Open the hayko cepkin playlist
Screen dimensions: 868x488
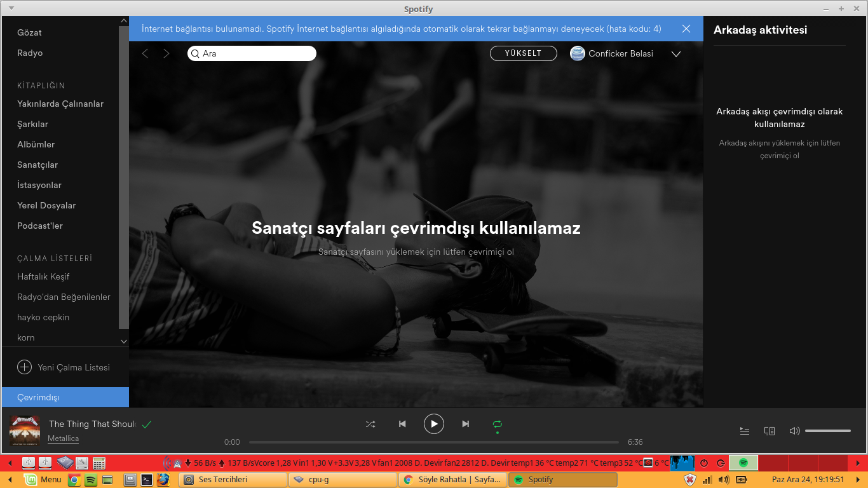click(x=43, y=317)
